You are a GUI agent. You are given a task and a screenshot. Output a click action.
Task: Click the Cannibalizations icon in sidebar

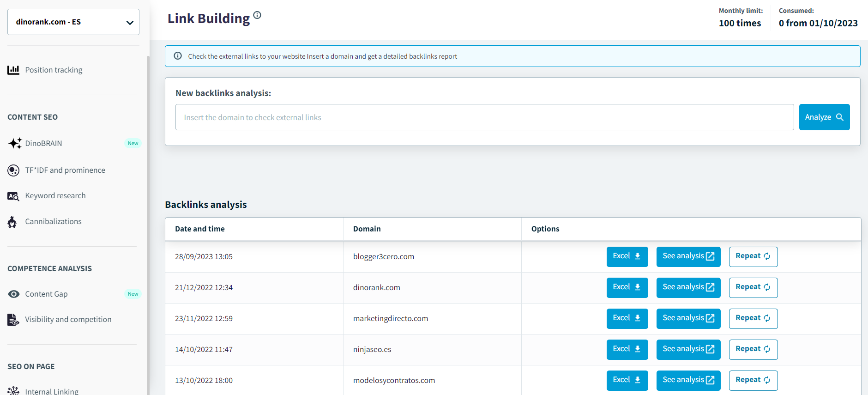tap(12, 222)
